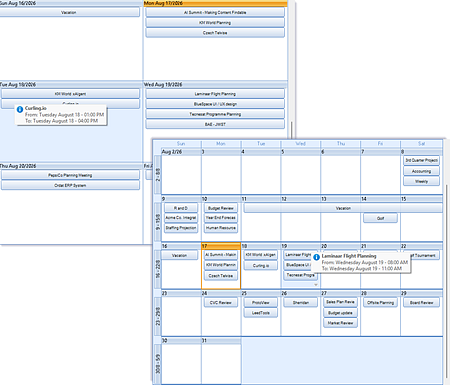Select Czech Telvise in month view
This screenshot has height=385, width=450.
point(221,276)
